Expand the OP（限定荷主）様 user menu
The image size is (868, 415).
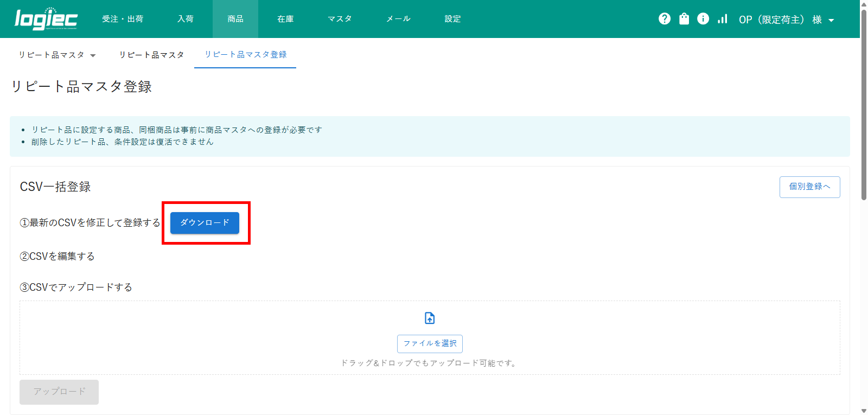point(786,20)
